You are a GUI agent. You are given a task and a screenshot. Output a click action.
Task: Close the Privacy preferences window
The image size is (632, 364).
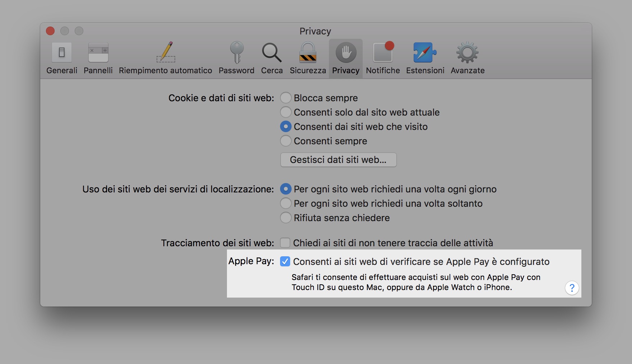click(50, 31)
